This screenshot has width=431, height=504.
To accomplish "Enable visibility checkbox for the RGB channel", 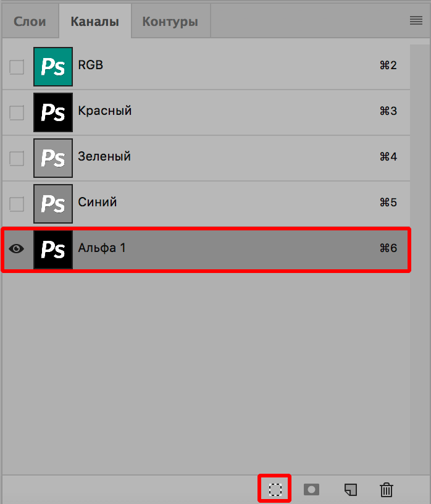I will [16, 67].
